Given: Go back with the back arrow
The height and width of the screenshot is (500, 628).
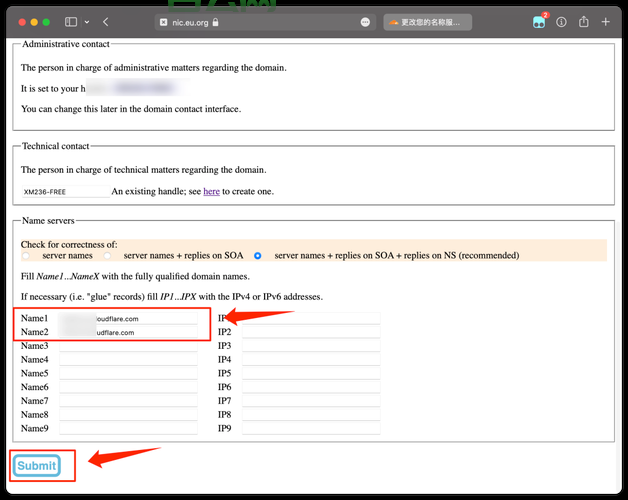Looking at the screenshot, I should point(107,22).
